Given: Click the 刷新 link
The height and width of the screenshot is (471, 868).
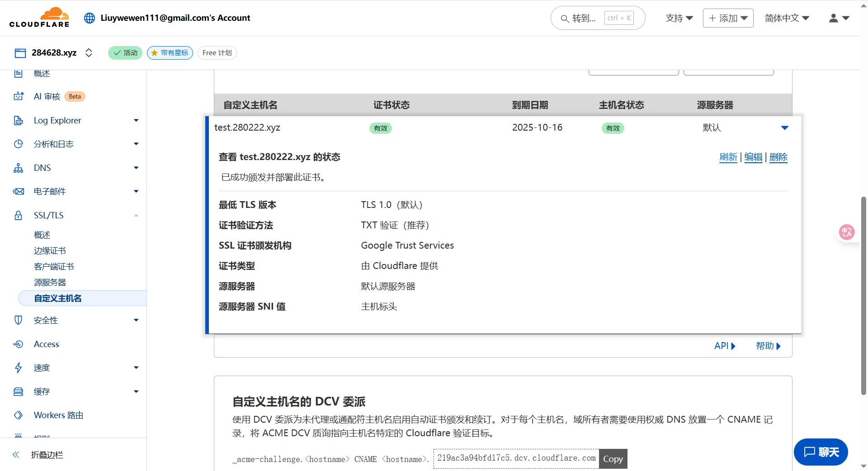Looking at the screenshot, I should 728,157.
